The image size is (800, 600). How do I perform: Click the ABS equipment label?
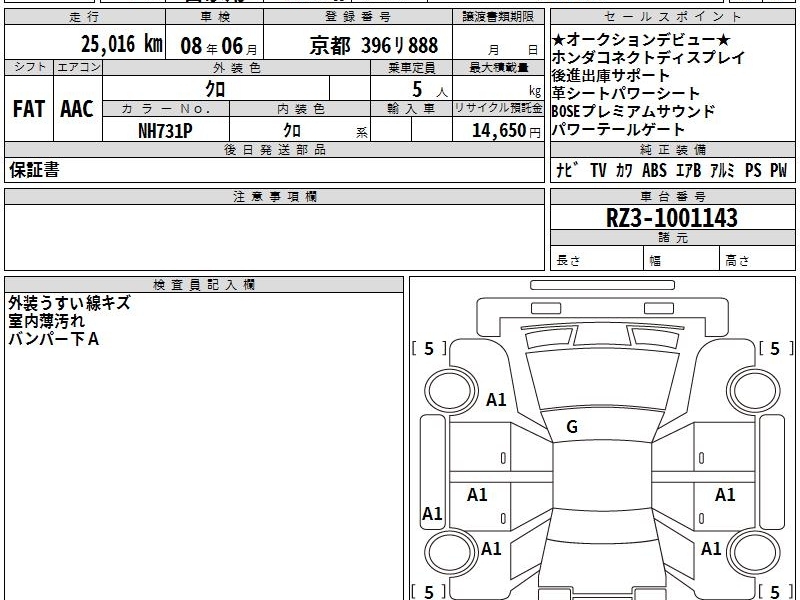coord(654,170)
